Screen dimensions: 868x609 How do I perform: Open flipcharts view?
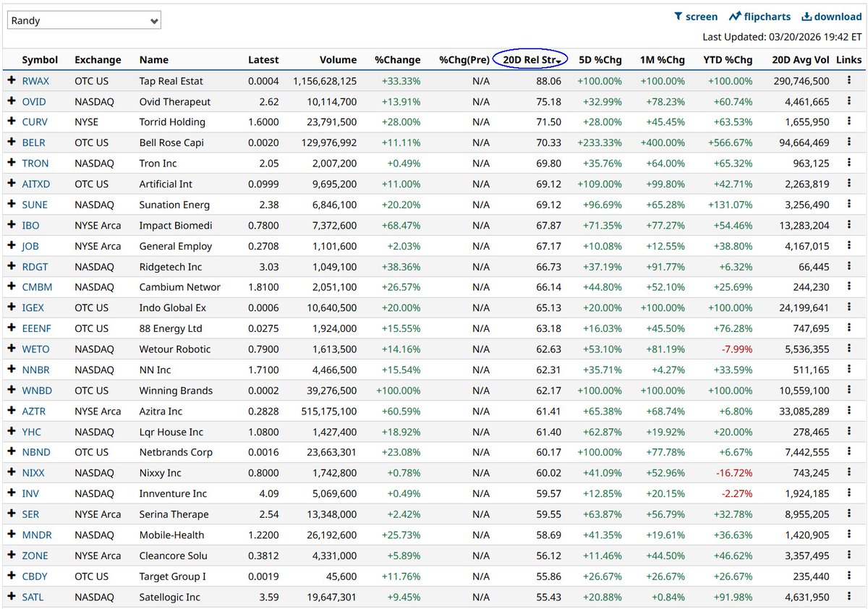tap(760, 17)
